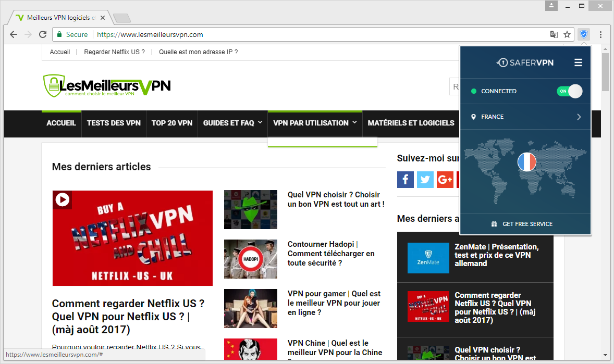This screenshot has height=364, width=614.
Task: Open the TESTS DES VPN menu item
Action: (114, 123)
